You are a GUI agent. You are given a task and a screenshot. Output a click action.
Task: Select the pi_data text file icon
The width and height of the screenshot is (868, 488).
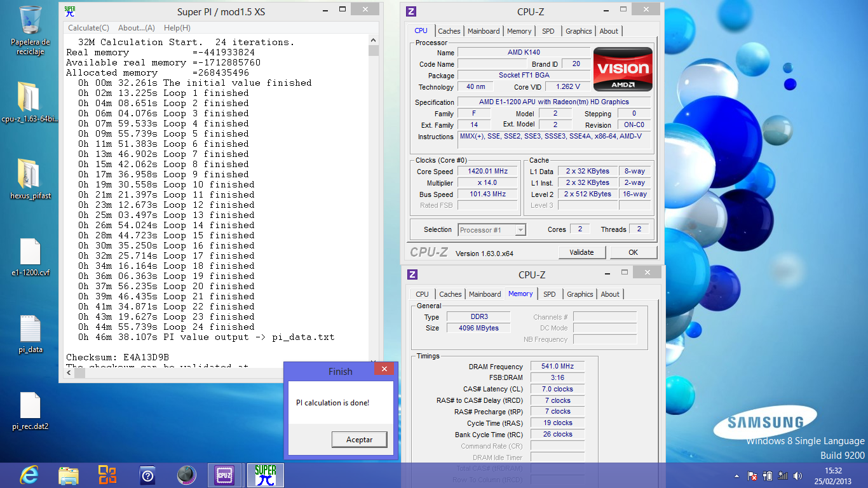pyautogui.click(x=30, y=334)
